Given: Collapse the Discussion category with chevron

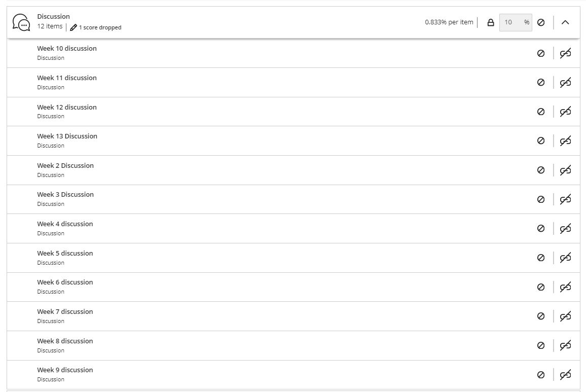Looking at the screenshot, I should [566, 22].
